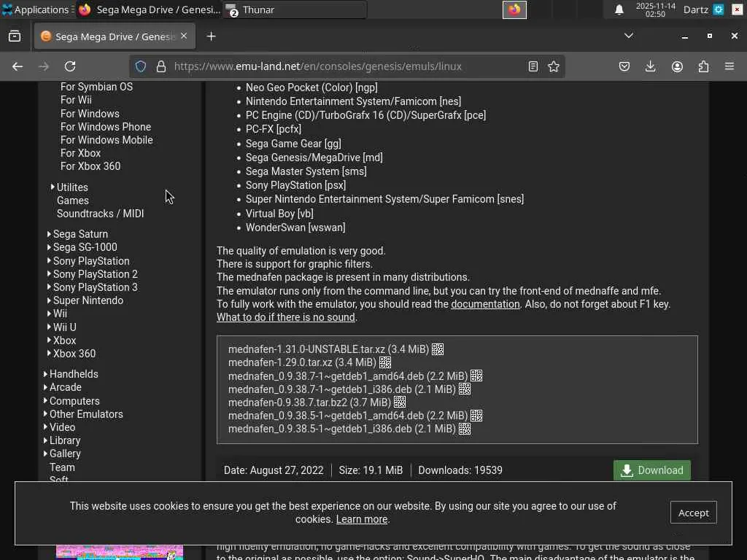This screenshot has width=747, height=560.
Task: Open the documentation link
Action: pos(485,304)
